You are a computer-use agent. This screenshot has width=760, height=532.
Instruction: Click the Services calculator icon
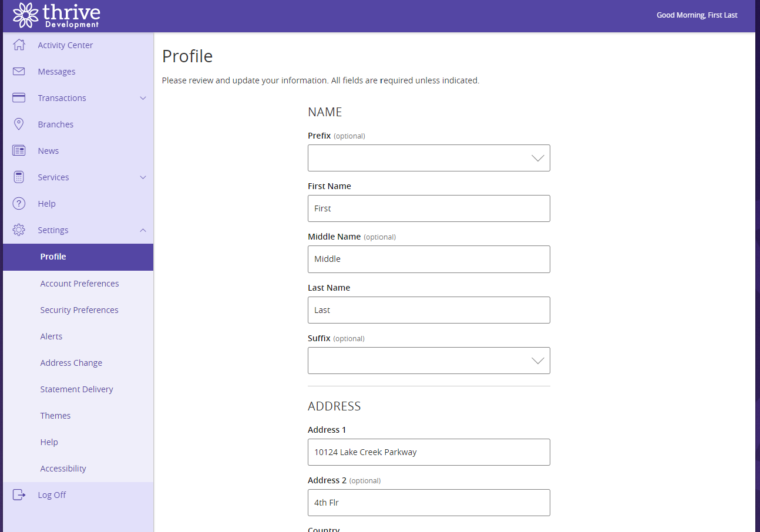19,177
